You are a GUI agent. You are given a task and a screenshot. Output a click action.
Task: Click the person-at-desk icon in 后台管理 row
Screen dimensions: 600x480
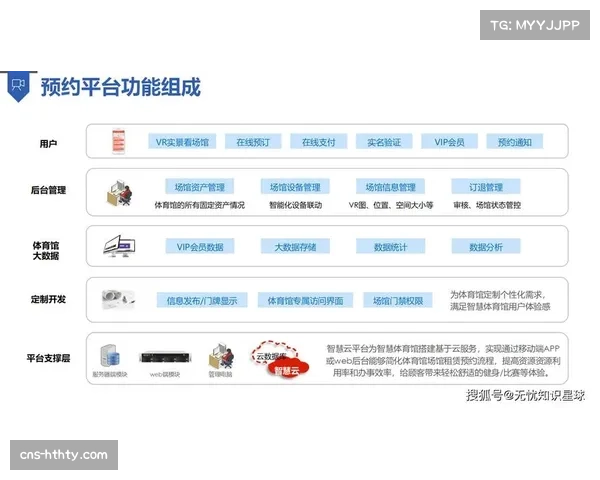coord(119,193)
